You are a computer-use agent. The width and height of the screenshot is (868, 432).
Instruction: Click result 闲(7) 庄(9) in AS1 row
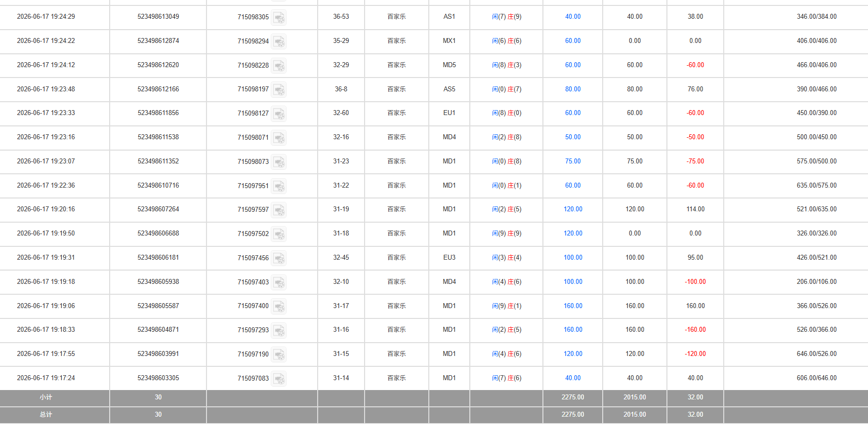click(x=506, y=17)
